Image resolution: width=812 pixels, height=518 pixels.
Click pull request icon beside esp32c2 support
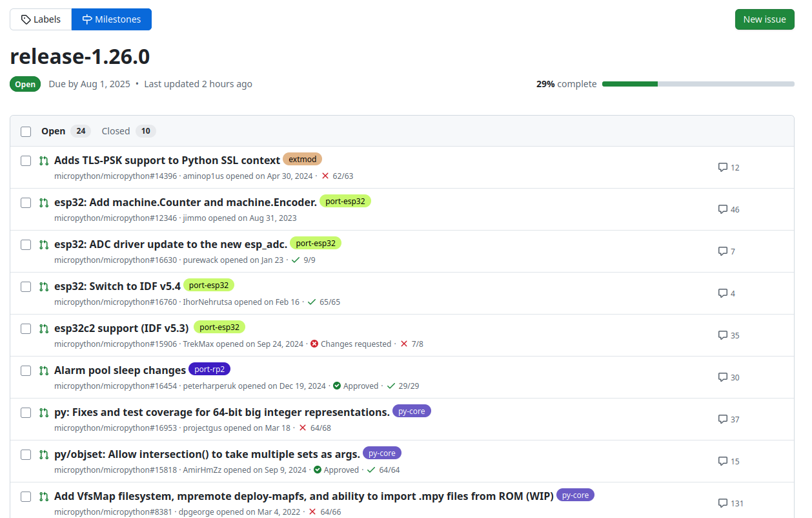[x=44, y=329]
